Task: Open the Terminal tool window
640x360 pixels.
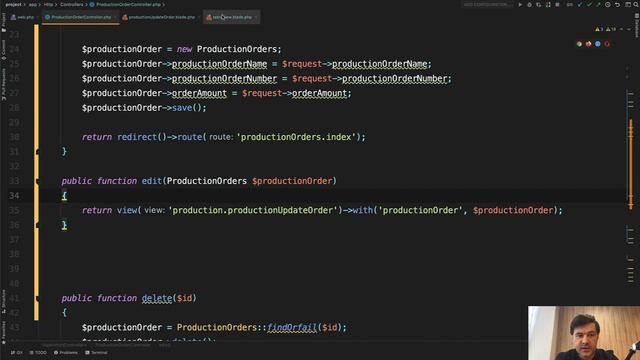Action: point(97,352)
